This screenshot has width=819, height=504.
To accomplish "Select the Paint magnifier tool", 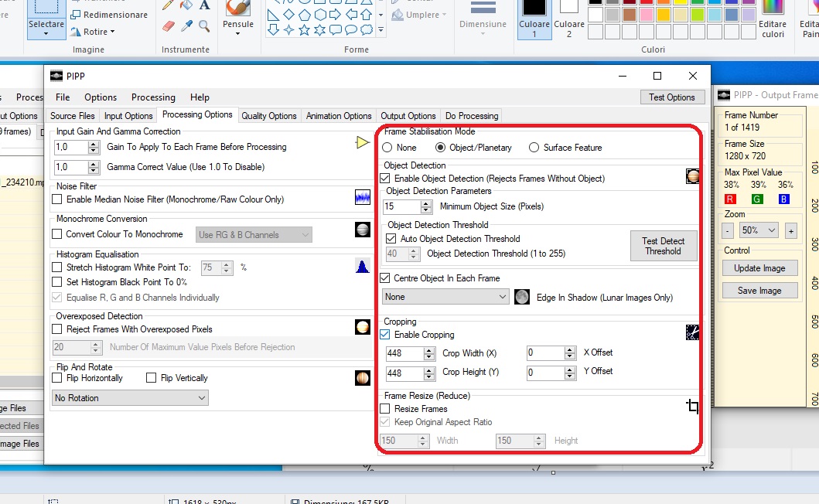I will 204,26.
